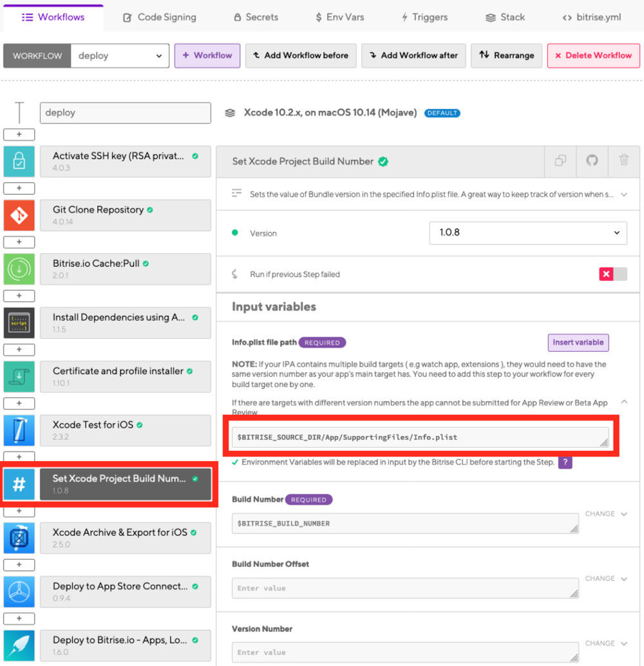Image resolution: width=644 pixels, height=666 pixels.
Task: Select the Deploy to Bitrise.io step card
Action: click(126, 645)
